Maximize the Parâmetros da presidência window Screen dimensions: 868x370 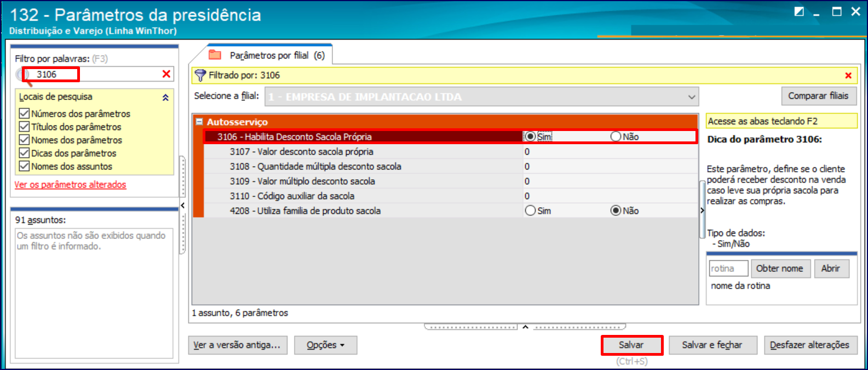click(837, 12)
